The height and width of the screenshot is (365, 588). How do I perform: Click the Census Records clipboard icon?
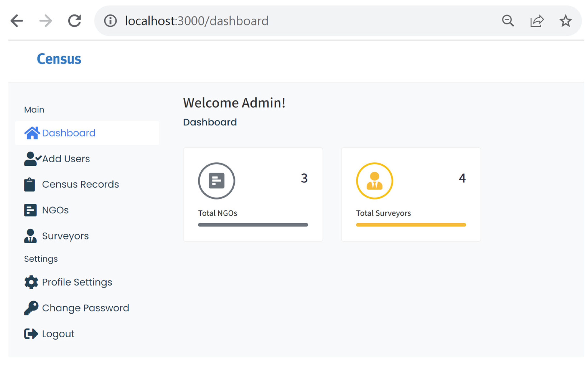pos(29,185)
